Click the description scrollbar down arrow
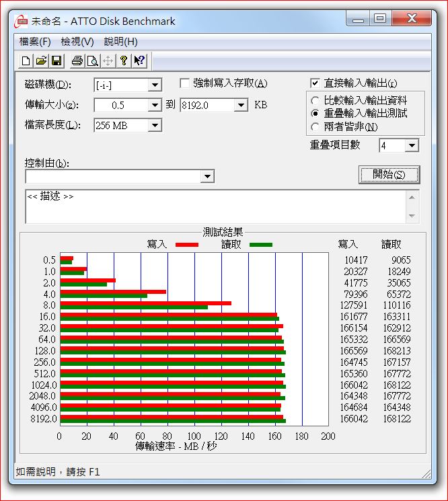 click(x=412, y=216)
